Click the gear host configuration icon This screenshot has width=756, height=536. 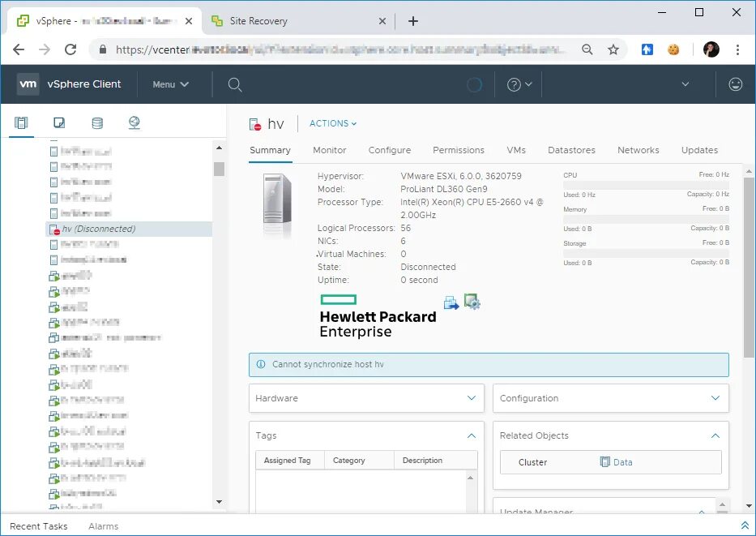pos(472,302)
